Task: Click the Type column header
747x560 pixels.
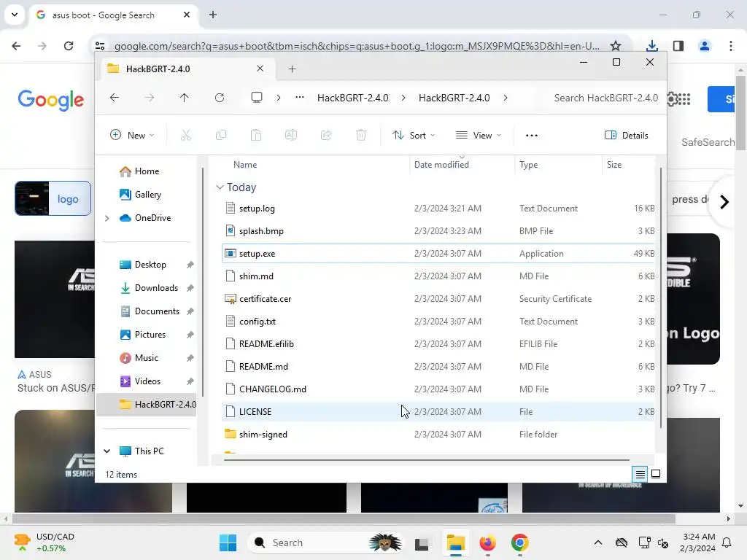Action: tap(528, 164)
